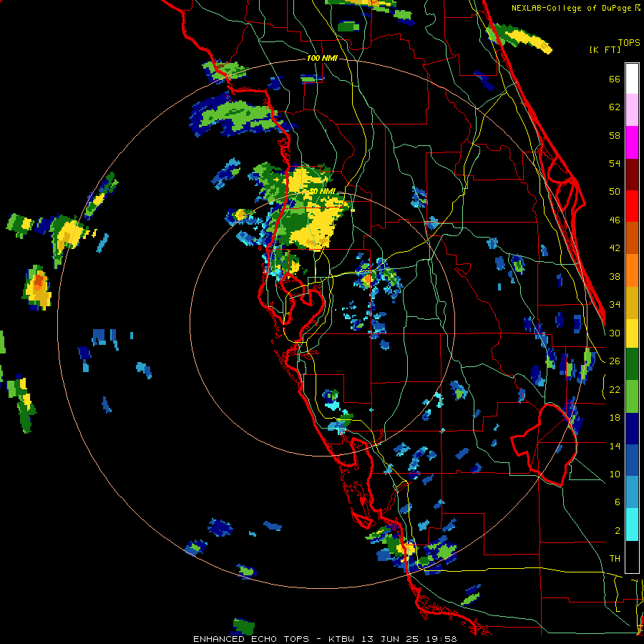Select the dark orange legend swatch
The image size is (644, 644).
[632, 238]
